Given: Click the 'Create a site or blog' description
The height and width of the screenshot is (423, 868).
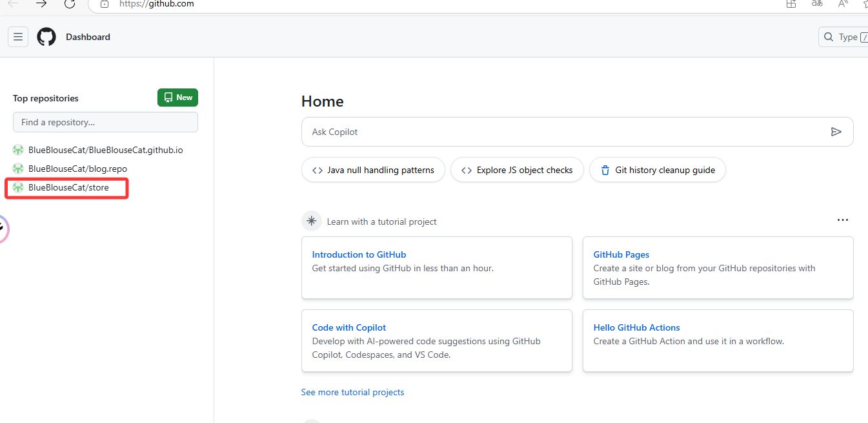Looking at the screenshot, I should 705,275.
